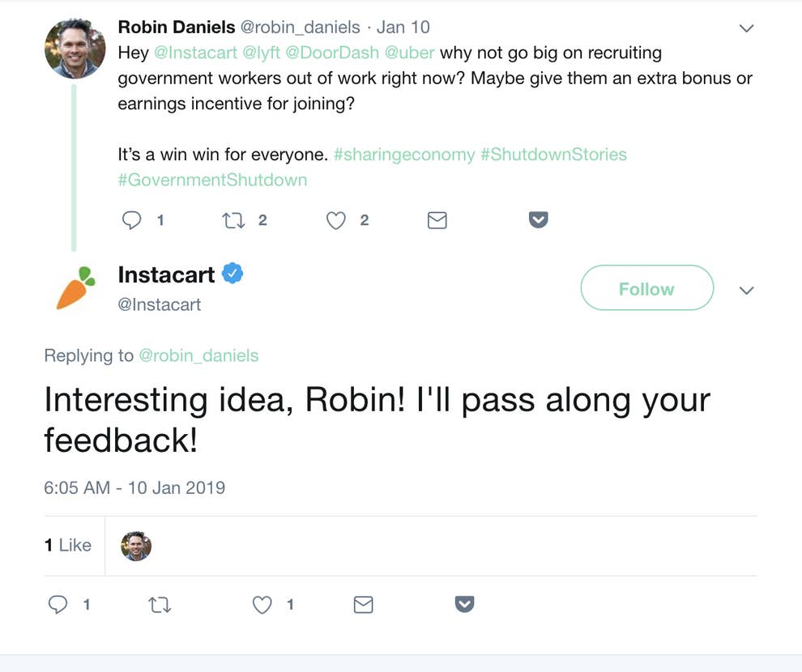Open more options chevron on Robin's tweet
The width and height of the screenshot is (802, 672).
click(x=747, y=28)
